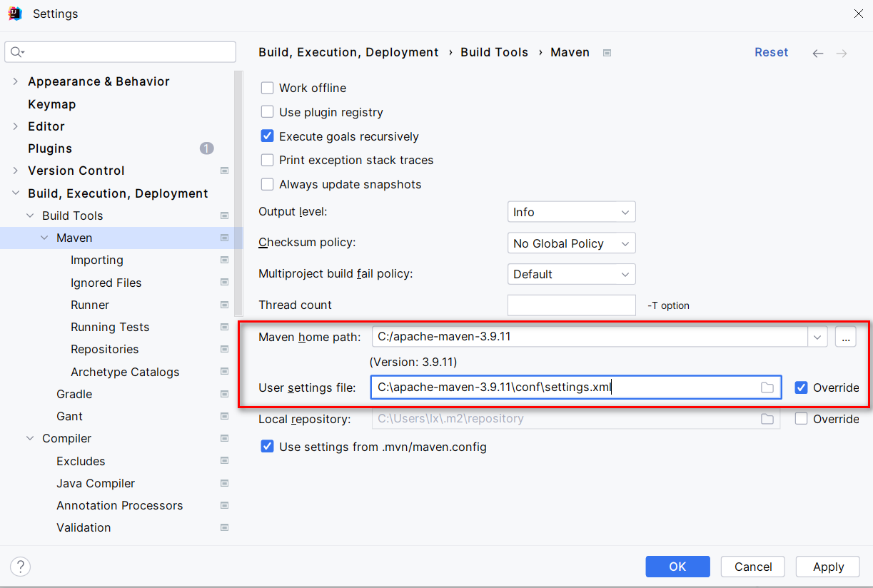Click the settings search box

(x=120, y=52)
